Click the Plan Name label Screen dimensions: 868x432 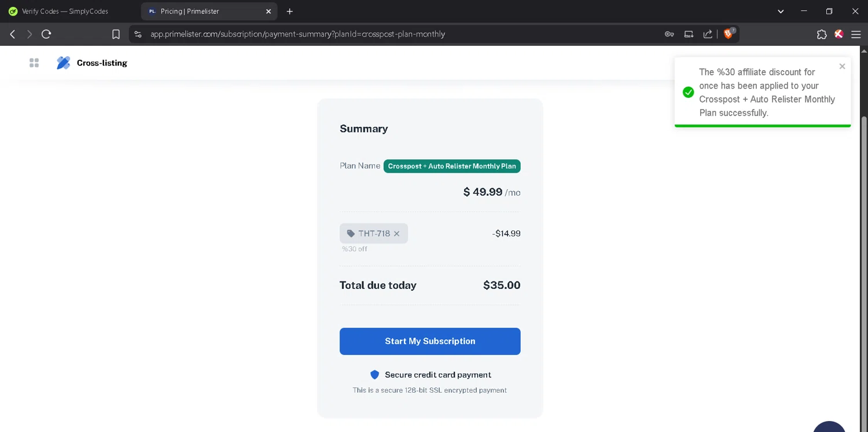pos(360,166)
